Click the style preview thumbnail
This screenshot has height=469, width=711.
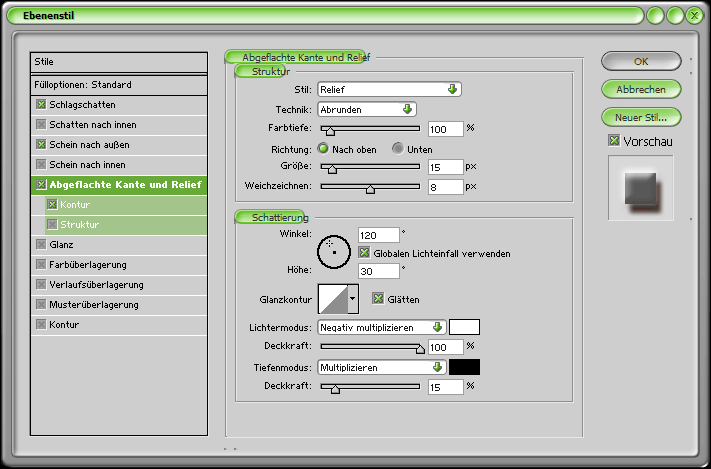[x=641, y=188]
